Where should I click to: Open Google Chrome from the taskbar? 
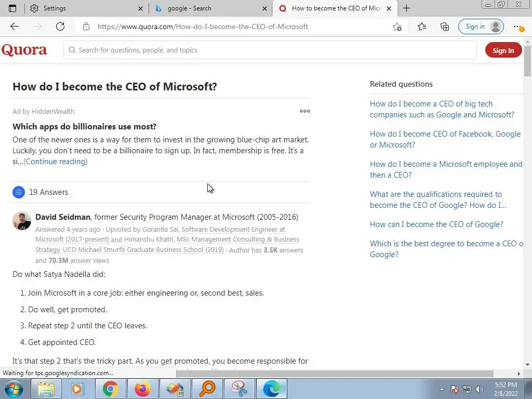[x=110, y=389]
